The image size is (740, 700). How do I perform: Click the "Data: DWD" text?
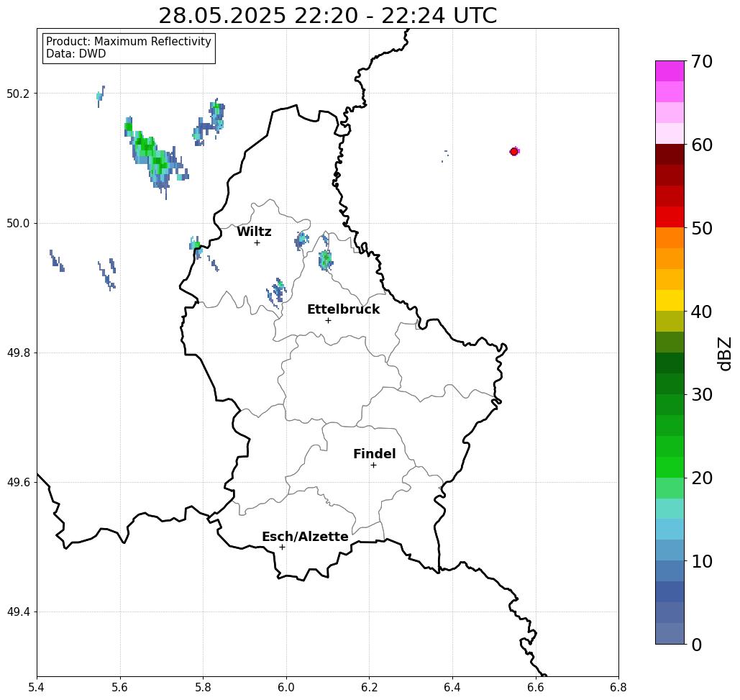coord(76,54)
